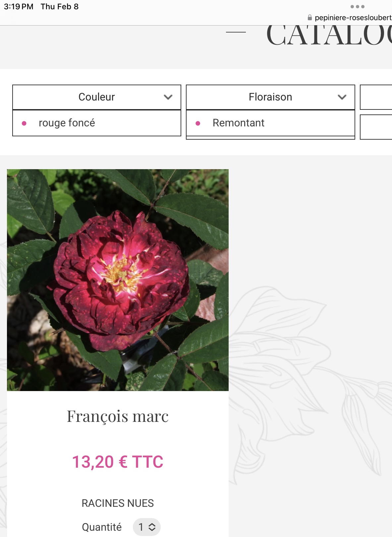Click the 13,20 € TTC price
Screen dimensions: 392x537
pos(118,462)
